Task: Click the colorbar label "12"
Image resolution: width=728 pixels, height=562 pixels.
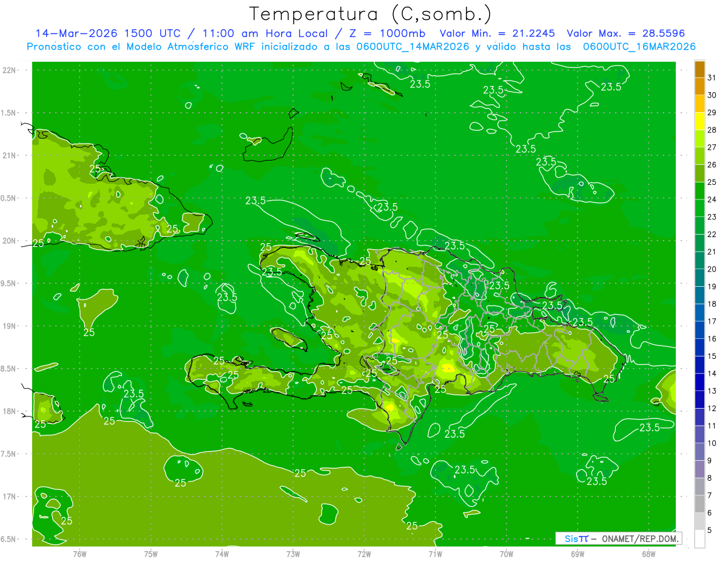Action: point(712,409)
